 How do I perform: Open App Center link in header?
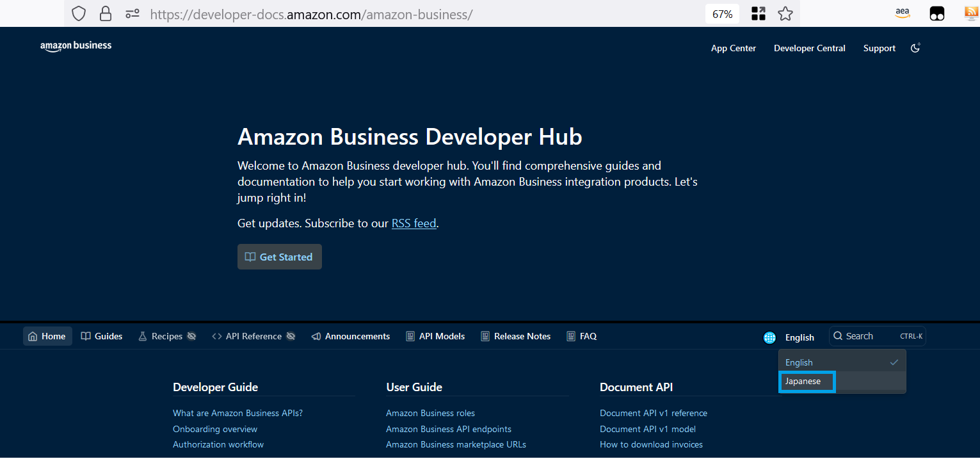(734, 48)
